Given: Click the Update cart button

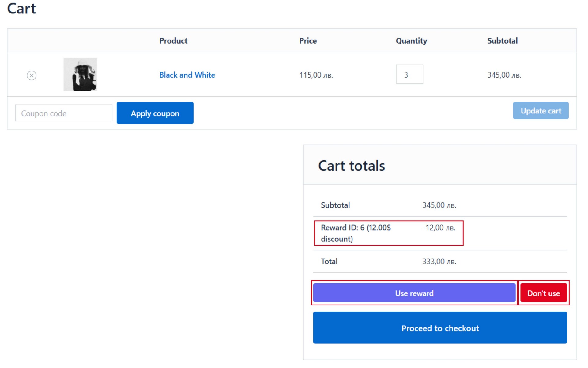Looking at the screenshot, I should click(541, 111).
